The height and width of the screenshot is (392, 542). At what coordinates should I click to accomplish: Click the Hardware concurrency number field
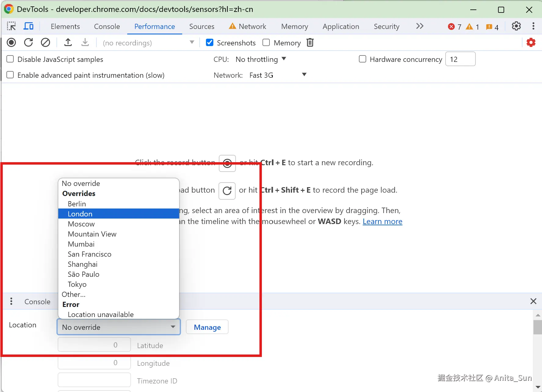coord(461,59)
